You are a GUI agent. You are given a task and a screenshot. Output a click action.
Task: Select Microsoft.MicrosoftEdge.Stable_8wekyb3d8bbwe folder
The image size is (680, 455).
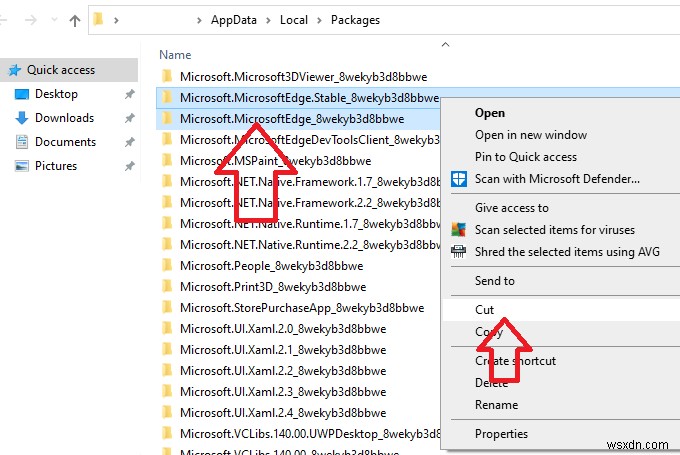(310, 98)
